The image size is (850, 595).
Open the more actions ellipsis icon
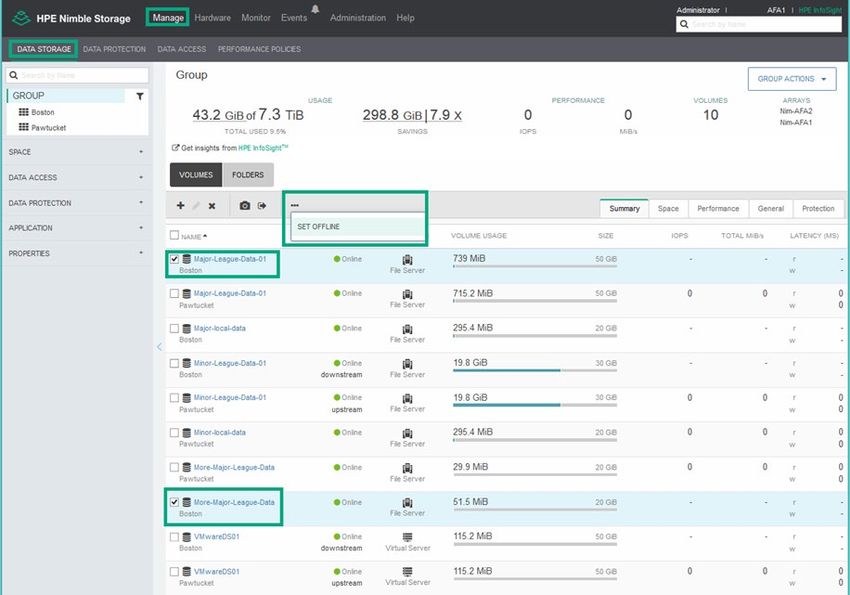(294, 205)
